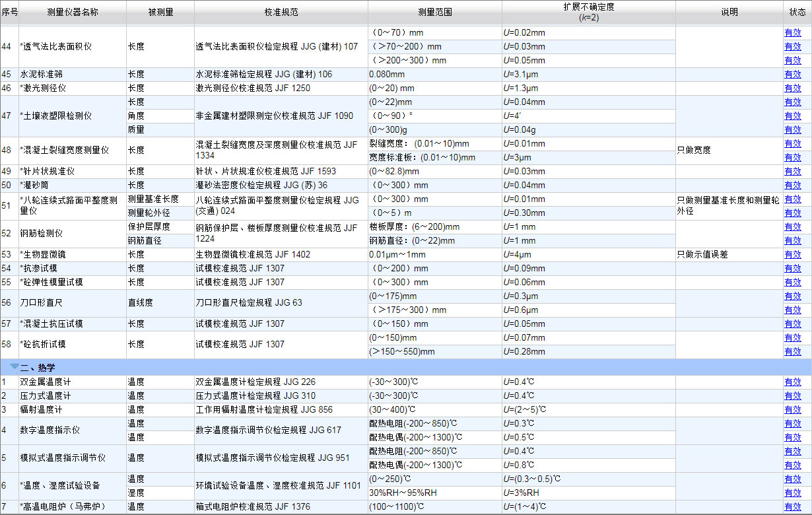The height and width of the screenshot is (515, 812).
Task: Open 有效 link in 辐射温度计 row
Action: (x=792, y=409)
